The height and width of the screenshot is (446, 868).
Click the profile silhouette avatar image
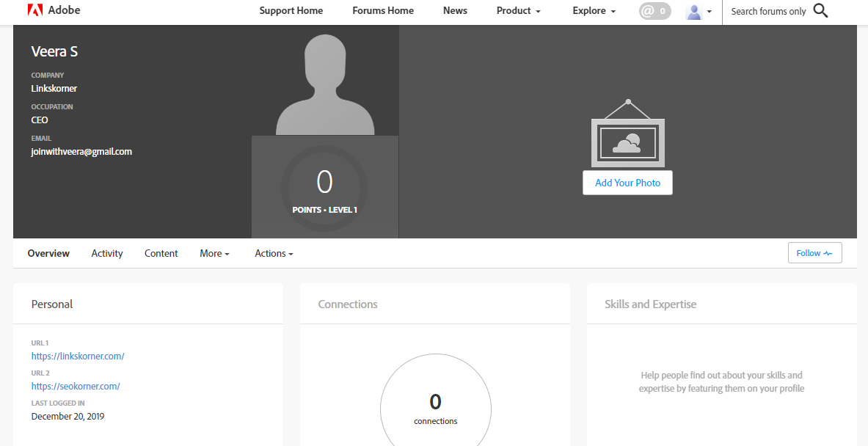324,81
